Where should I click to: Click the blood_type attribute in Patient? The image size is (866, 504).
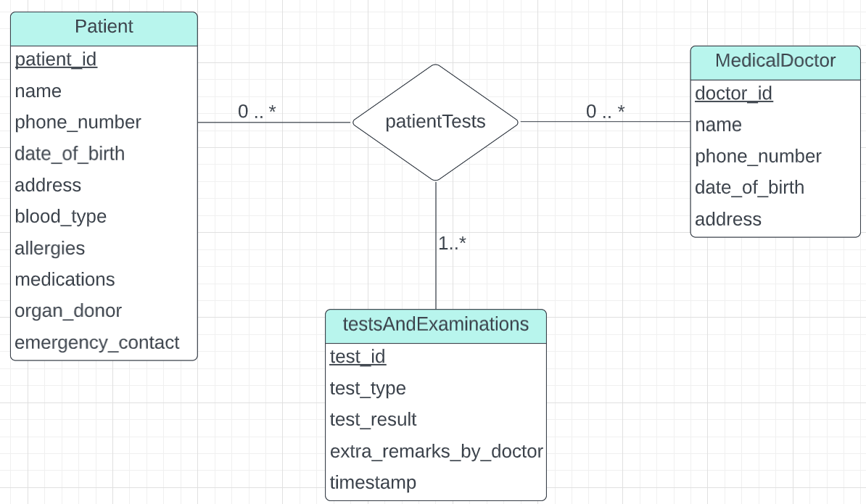[60, 217]
